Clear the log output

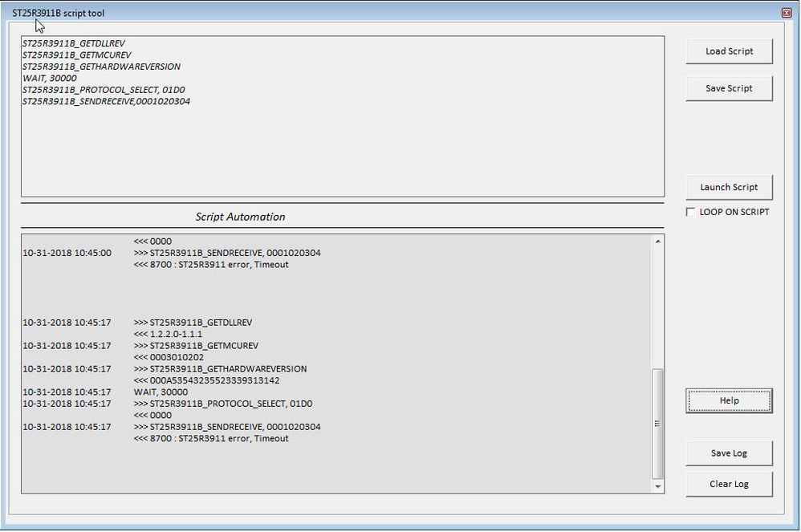click(729, 484)
